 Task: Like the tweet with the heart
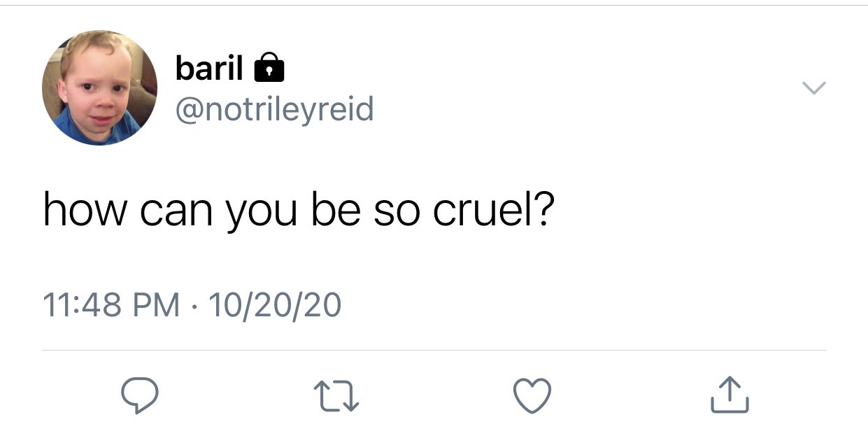pos(533,396)
